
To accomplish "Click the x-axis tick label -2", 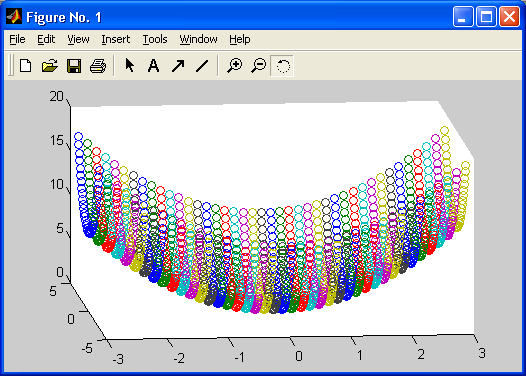I will pyautogui.click(x=179, y=358).
